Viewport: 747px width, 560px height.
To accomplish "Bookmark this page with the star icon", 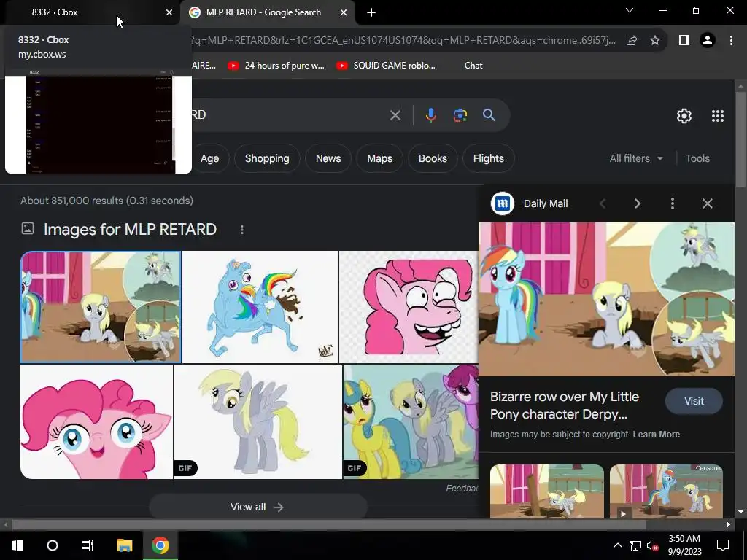I will [655, 41].
